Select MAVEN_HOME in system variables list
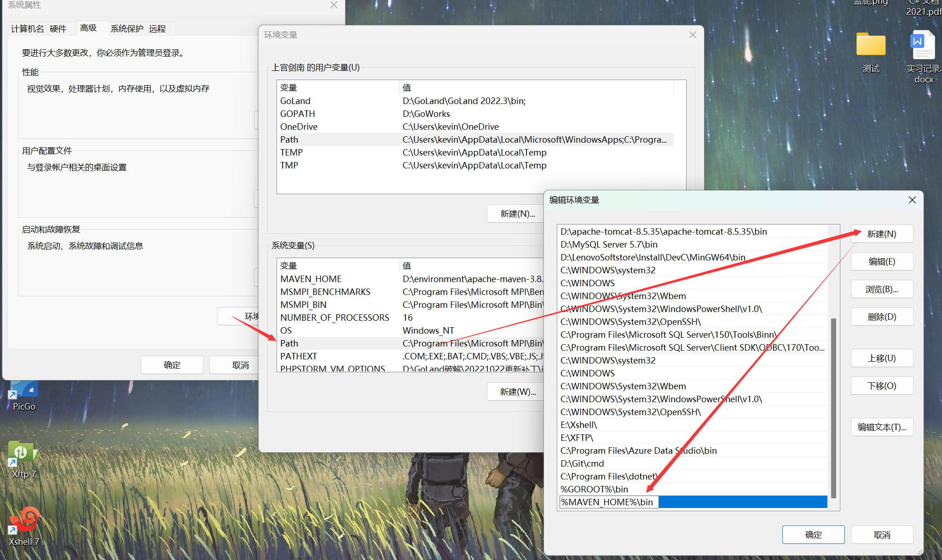Viewport: 942px width, 560px height. 311,279
